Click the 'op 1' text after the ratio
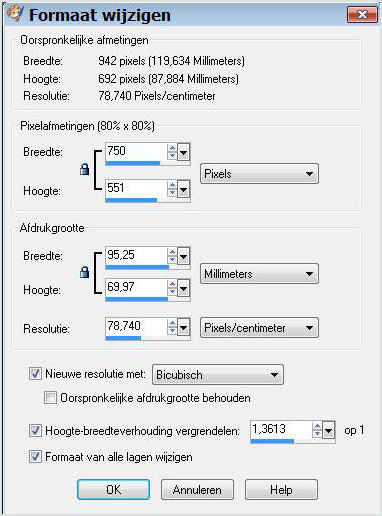The height and width of the screenshot is (516, 382). pos(354,430)
